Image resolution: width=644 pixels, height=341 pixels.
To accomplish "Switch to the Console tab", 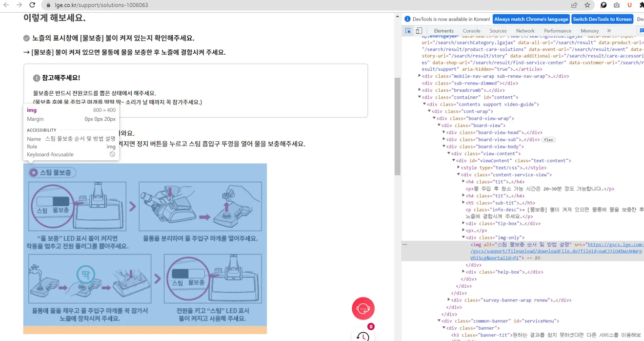I will click(x=471, y=31).
